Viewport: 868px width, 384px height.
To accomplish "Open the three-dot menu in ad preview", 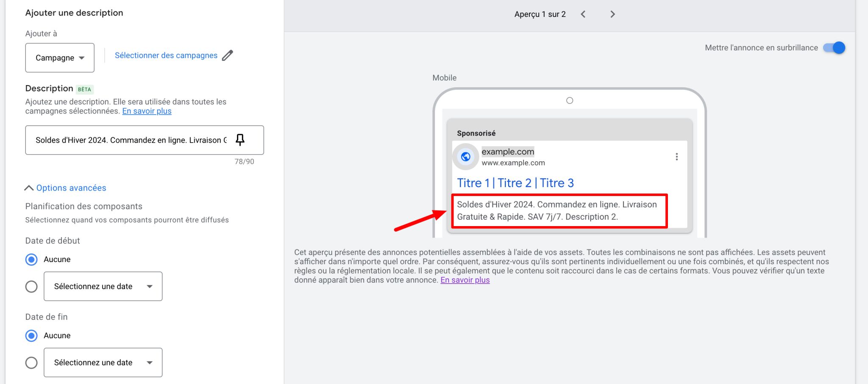I will tap(676, 157).
